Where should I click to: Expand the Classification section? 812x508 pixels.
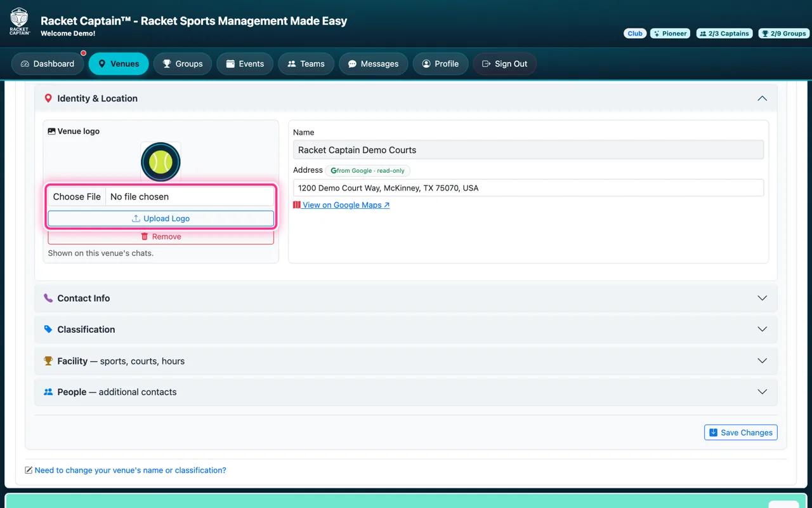406,330
